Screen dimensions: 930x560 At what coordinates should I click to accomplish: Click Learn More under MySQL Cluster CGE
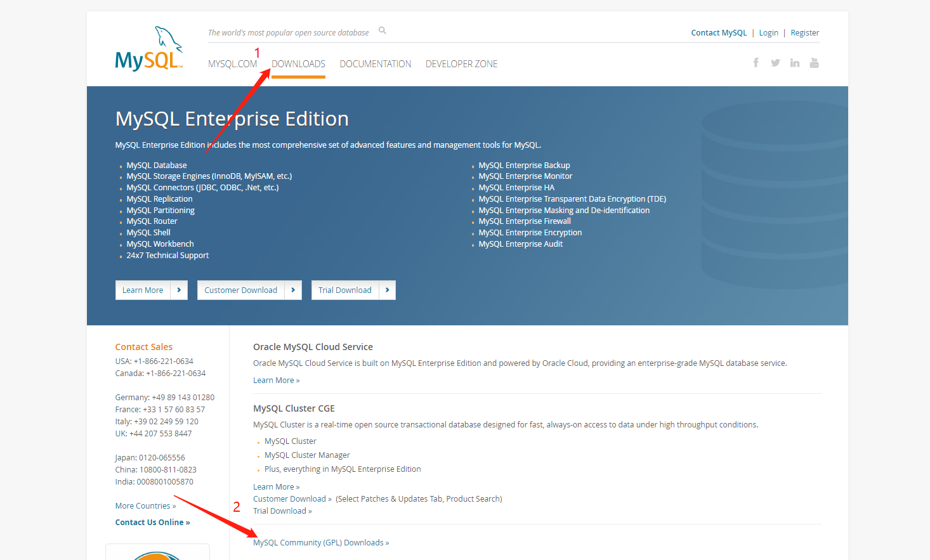point(276,487)
